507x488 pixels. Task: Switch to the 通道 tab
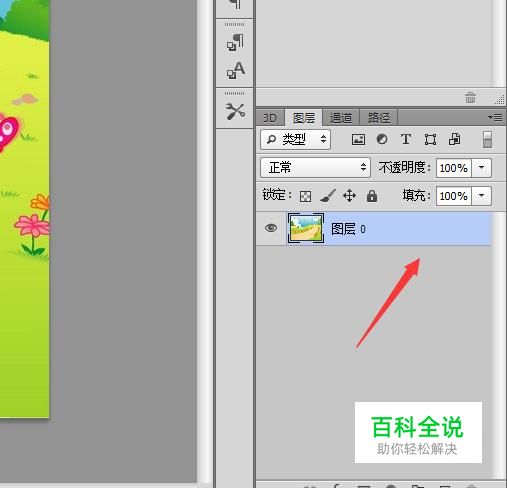[x=341, y=118]
